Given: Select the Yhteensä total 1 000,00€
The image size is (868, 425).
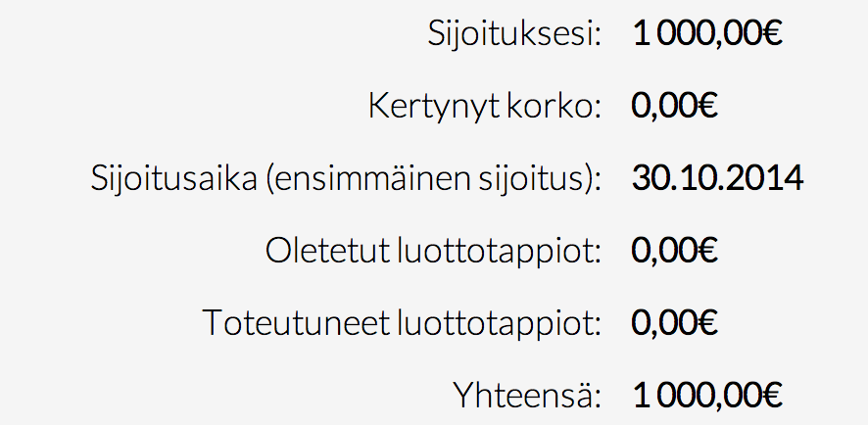Looking at the screenshot, I should coord(707,395).
